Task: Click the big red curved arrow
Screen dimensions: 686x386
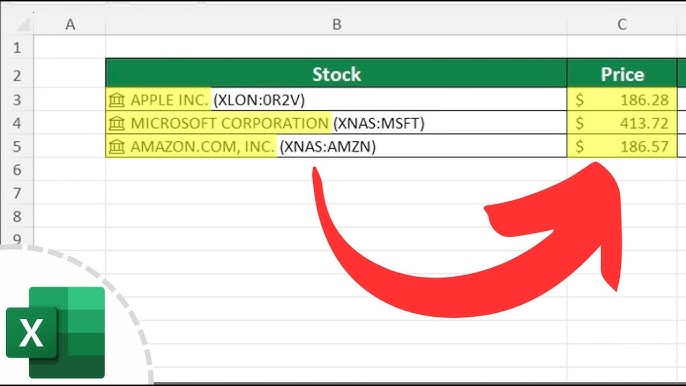Action: coord(467,240)
